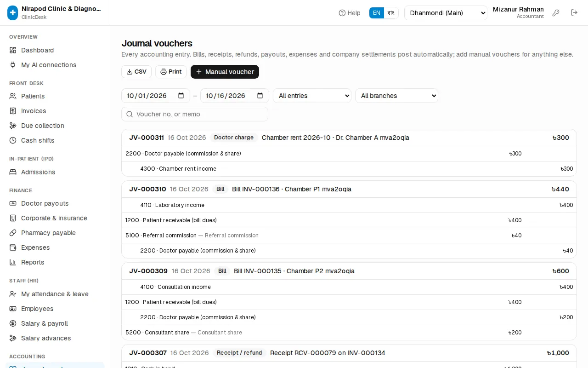Viewport: 588px width, 368px height.
Task: Click the Expenses wallet icon
Action: point(13,247)
